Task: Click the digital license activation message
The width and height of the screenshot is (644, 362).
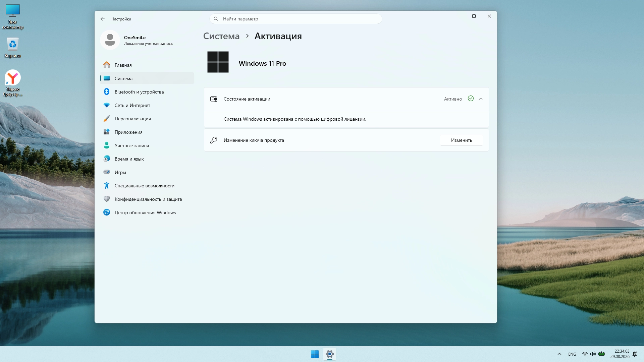Action: [295, 119]
